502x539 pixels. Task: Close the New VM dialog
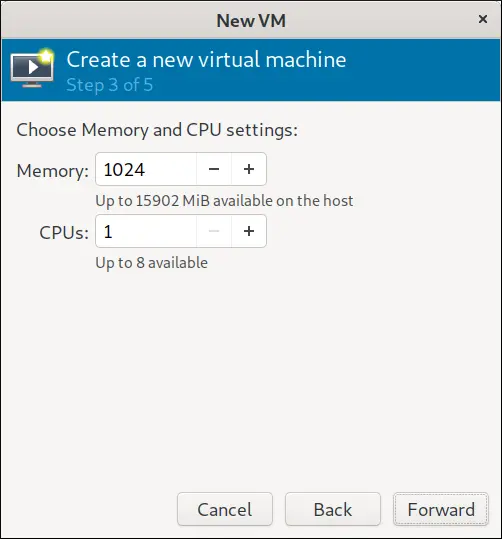pos(483,19)
